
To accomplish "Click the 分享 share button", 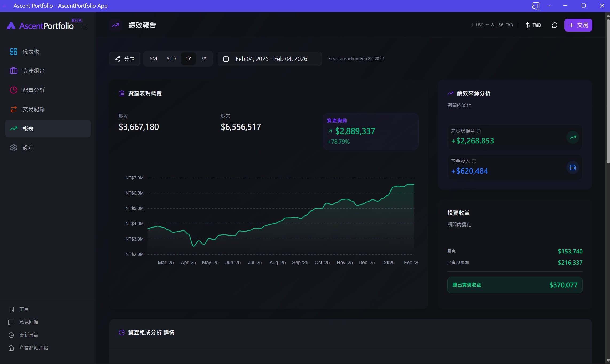I will 124,59.
